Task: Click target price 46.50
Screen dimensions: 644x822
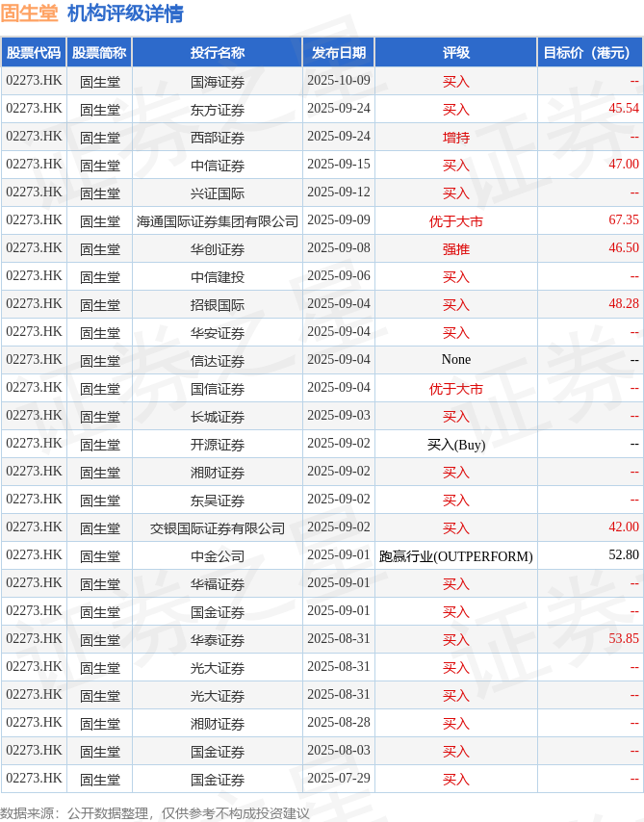Action: (624, 248)
